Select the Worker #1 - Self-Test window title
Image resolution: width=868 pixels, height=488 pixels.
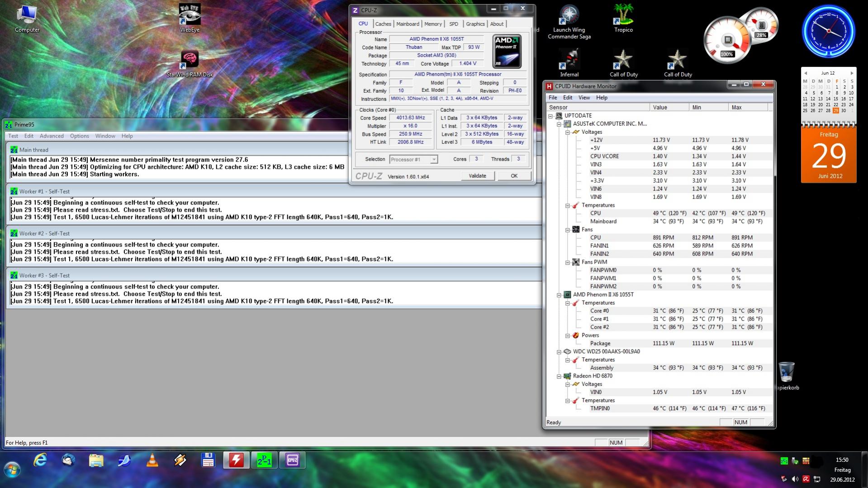point(44,191)
